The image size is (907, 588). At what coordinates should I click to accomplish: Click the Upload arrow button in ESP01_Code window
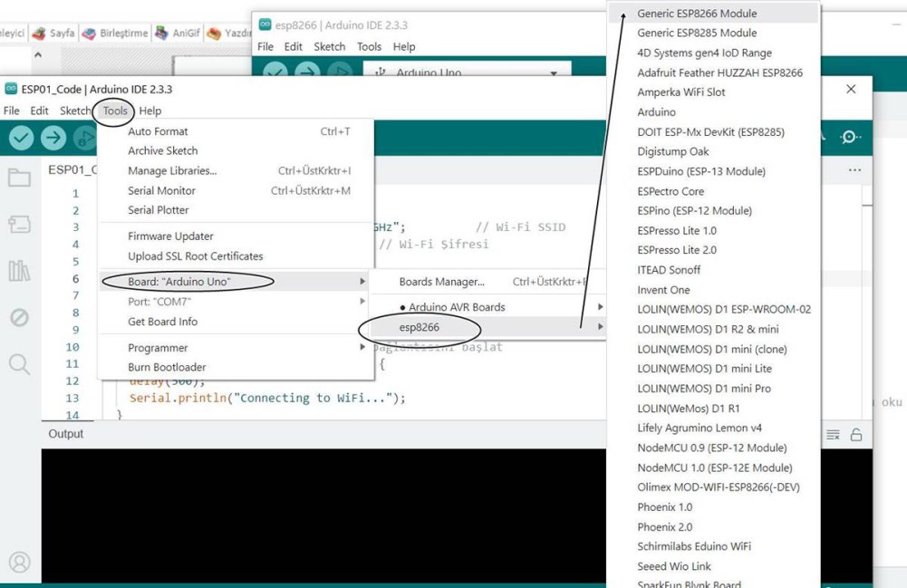point(53,139)
